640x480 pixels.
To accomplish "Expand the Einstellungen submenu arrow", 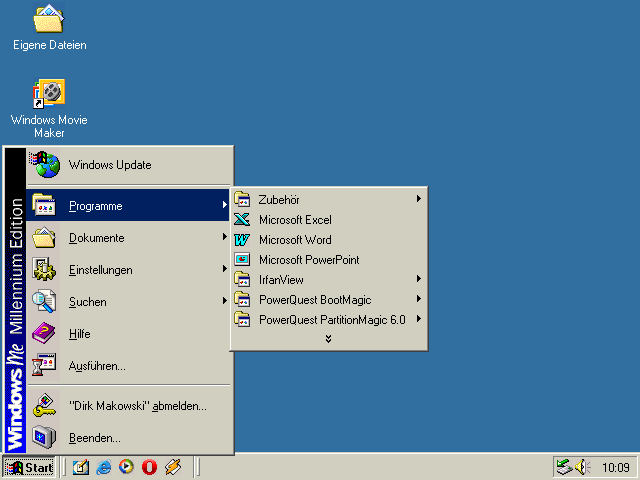I will (x=224, y=269).
